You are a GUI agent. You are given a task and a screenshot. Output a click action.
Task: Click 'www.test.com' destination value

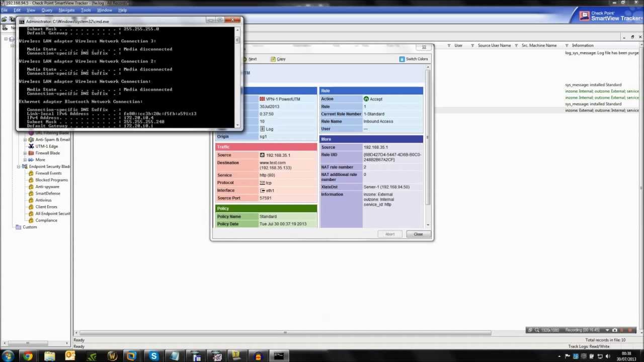click(273, 163)
